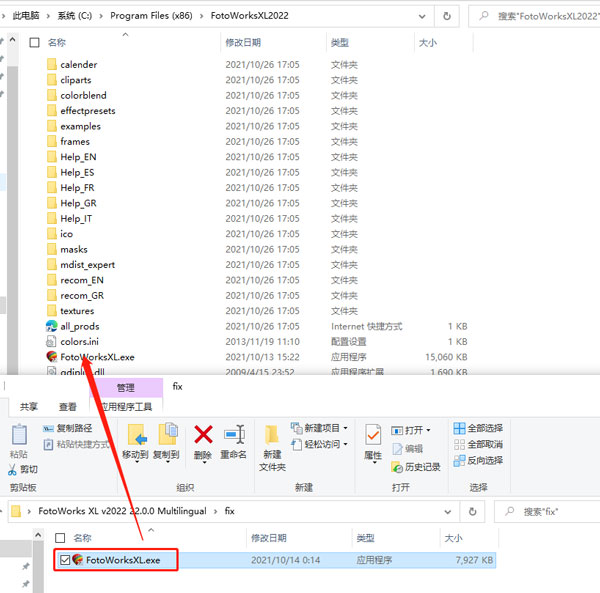Sort by the Type column in the top window
The image size is (600, 593).
[340, 42]
